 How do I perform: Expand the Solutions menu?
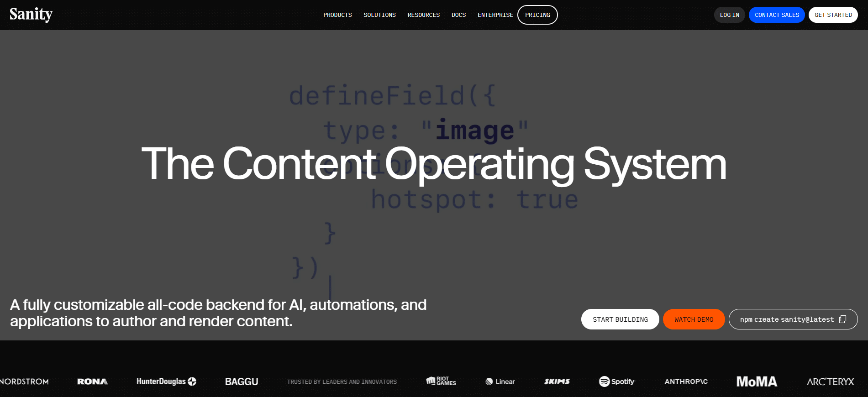pyautogui.click(x=379, y=15)
